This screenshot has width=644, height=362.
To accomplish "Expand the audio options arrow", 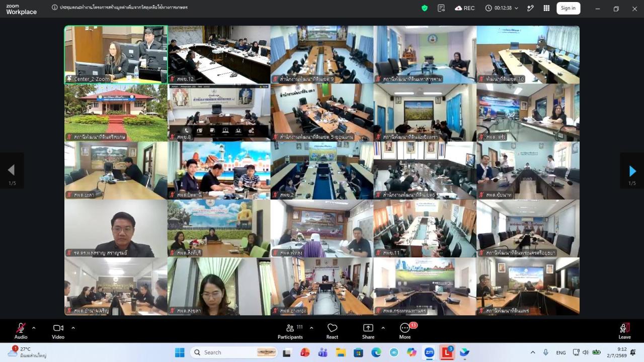I will (34, 328).
